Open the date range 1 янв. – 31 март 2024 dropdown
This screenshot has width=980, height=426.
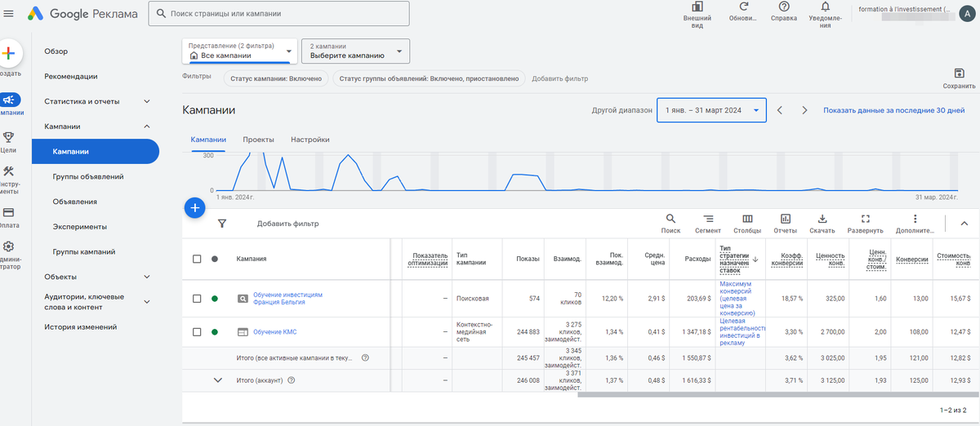point(711,110)
